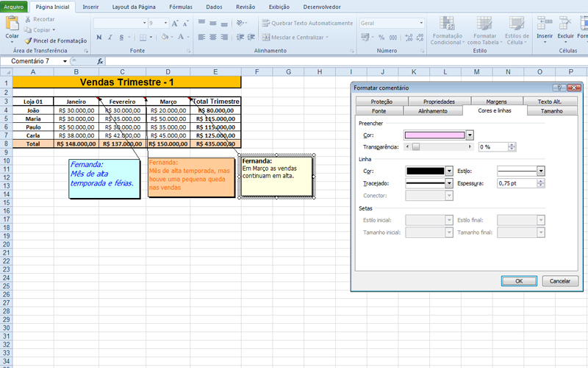Toggle bold (N) formatting
This screenshot has width=588, height=368.
coord(99,38)
